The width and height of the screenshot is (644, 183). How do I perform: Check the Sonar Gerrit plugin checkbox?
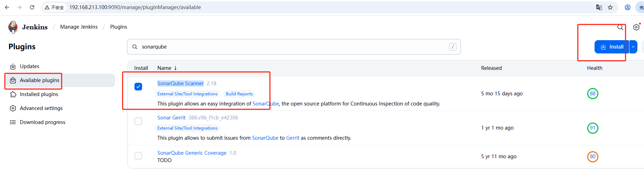pyautogui.click(x=138, y=121)
